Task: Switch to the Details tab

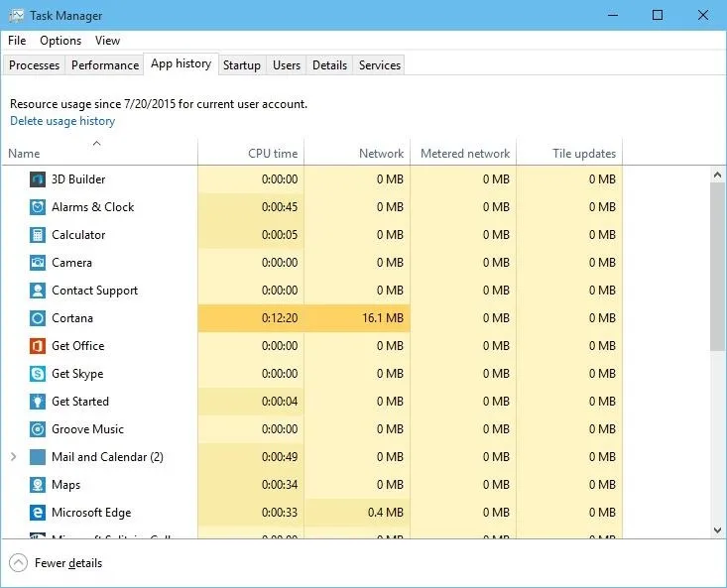Action: coord(329,64)
